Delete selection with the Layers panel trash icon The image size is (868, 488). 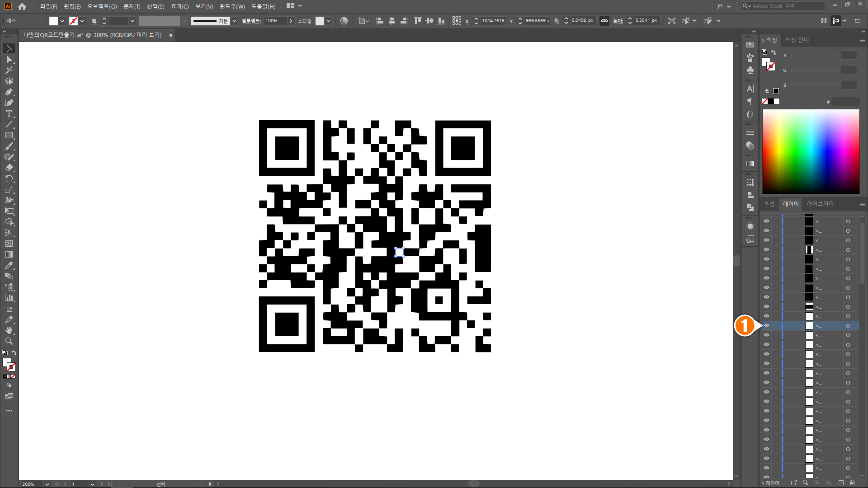pyautogui.click(x=852, y=483)
